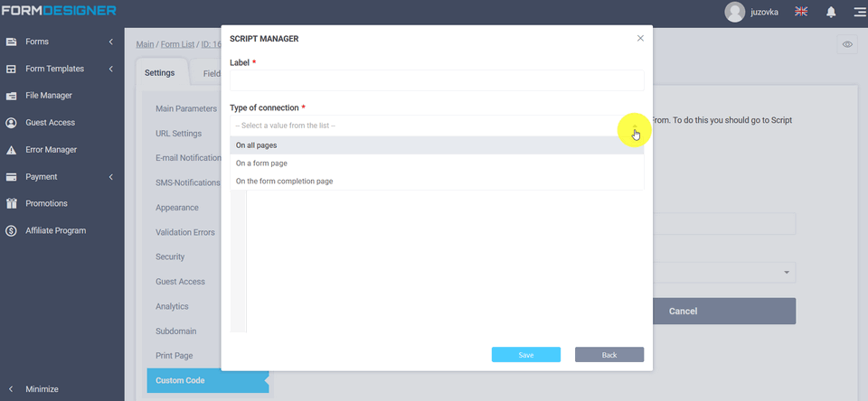This screenshot has width=868, height=401.
Task: Click the Guest Access user icon
Action: [12, 123]
